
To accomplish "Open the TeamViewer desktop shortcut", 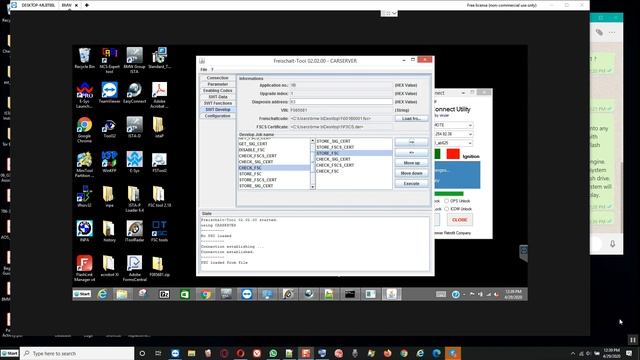I will [x=109, y=92].
